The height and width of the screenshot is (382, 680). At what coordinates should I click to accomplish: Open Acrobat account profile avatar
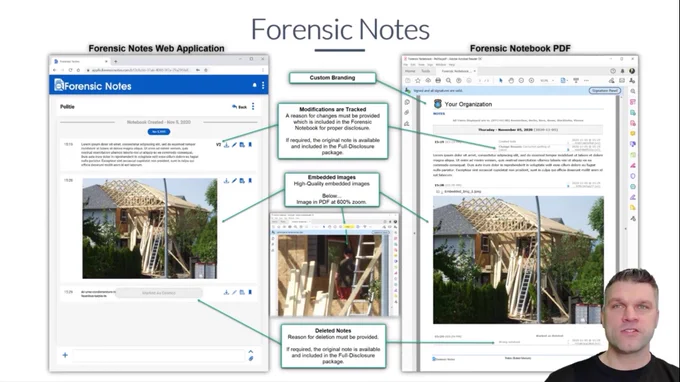632,71
